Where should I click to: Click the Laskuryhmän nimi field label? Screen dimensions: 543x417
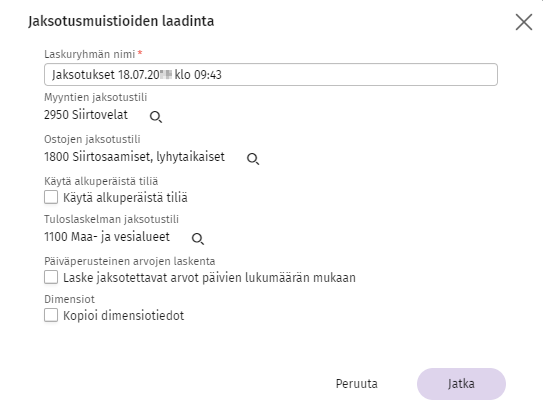click(90, 54)
